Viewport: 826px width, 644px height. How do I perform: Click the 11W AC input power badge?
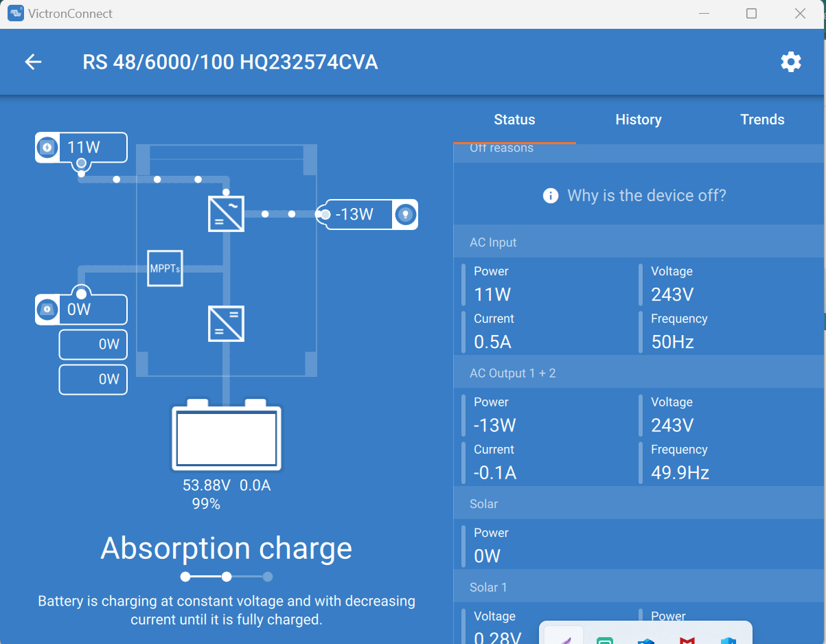click(81, 147)
